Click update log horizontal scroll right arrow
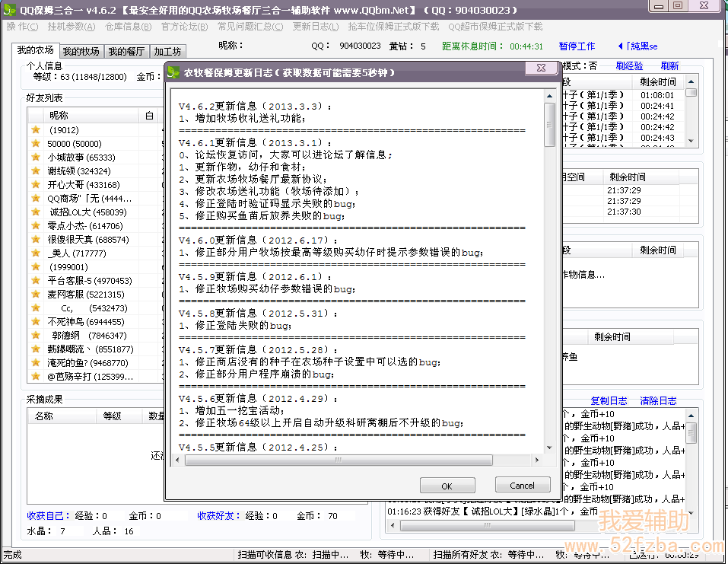The height and width of the screenshot is (564, 728). [537, 460]
